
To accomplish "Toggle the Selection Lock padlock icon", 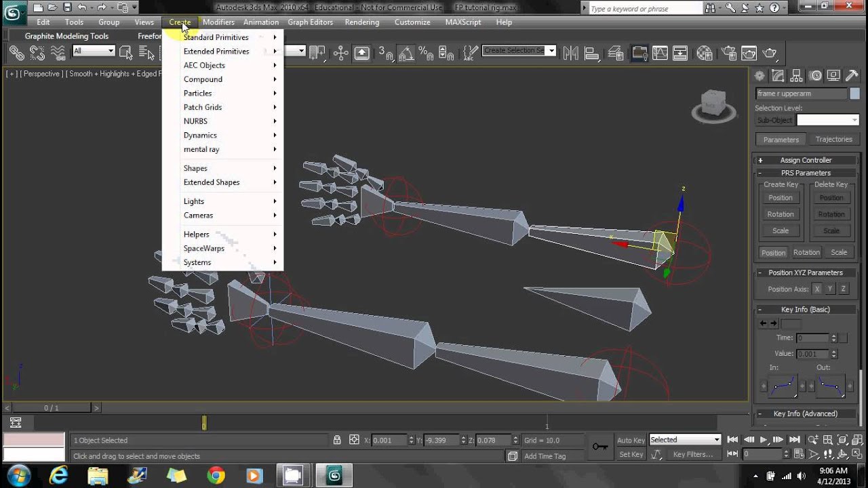I will pos(337,440).
